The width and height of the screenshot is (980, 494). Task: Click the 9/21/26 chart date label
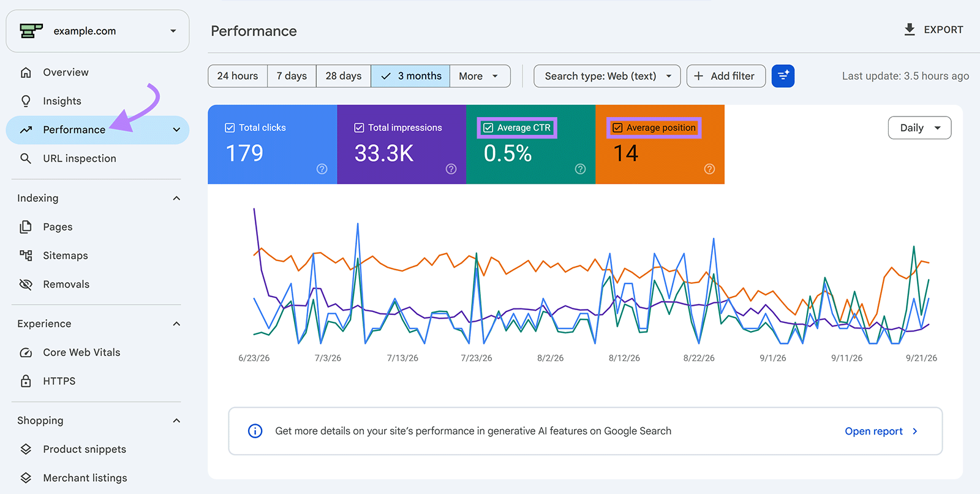tap(921, 359)
